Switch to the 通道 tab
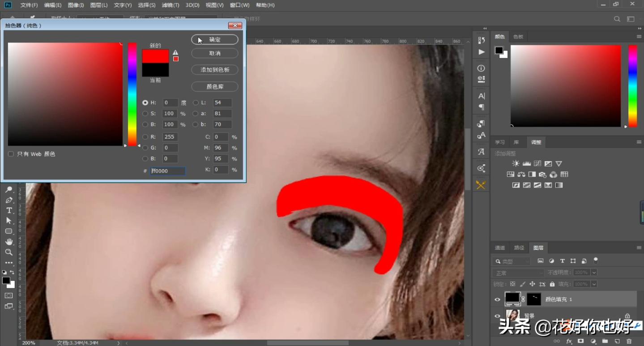 point(499,248)
